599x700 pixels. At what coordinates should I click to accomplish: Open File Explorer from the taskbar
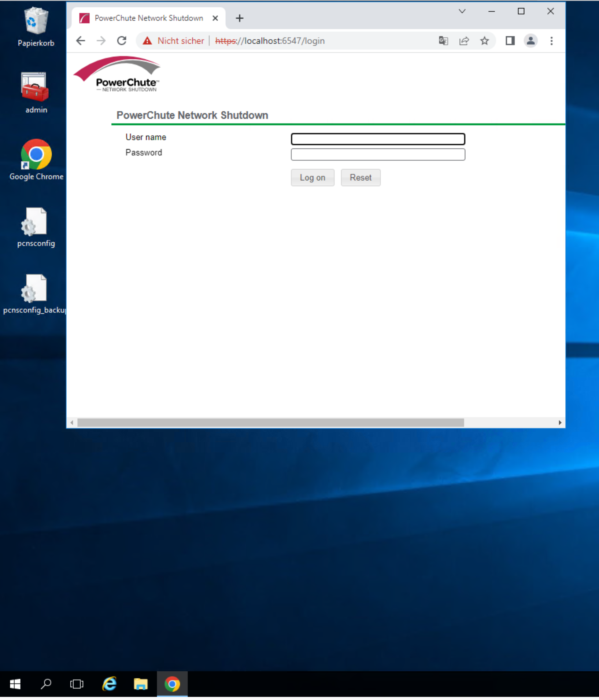(141, 684)
